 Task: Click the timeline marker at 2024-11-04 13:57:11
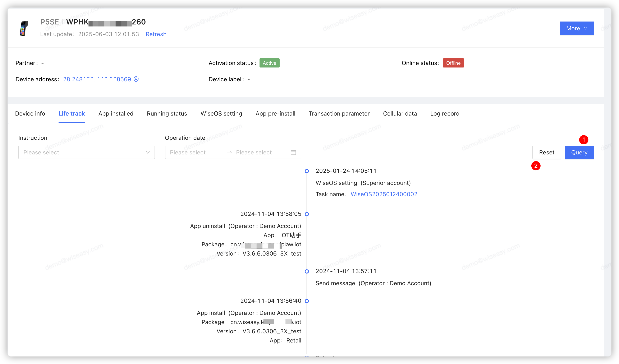pos(307,271)
